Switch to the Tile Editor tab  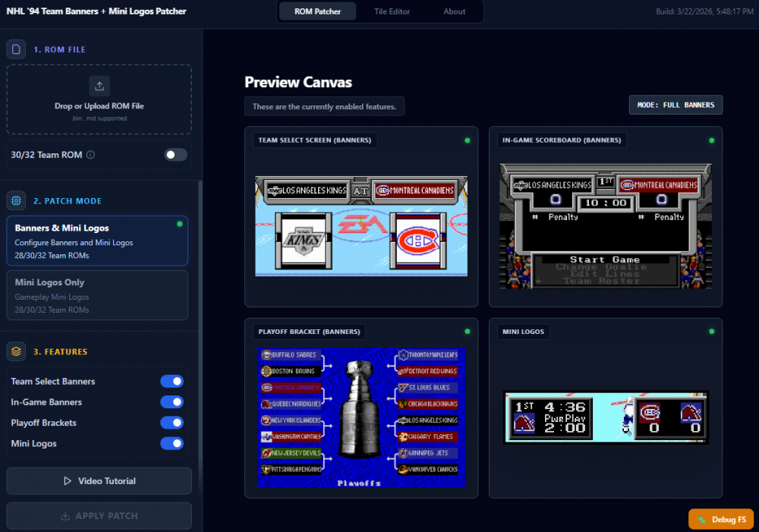(392, 11)
